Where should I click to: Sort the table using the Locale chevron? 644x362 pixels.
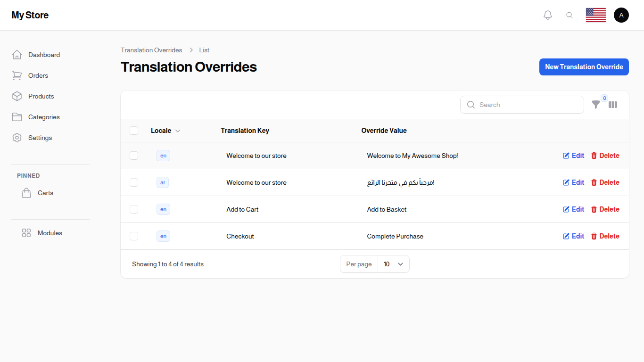pos(178,131)
